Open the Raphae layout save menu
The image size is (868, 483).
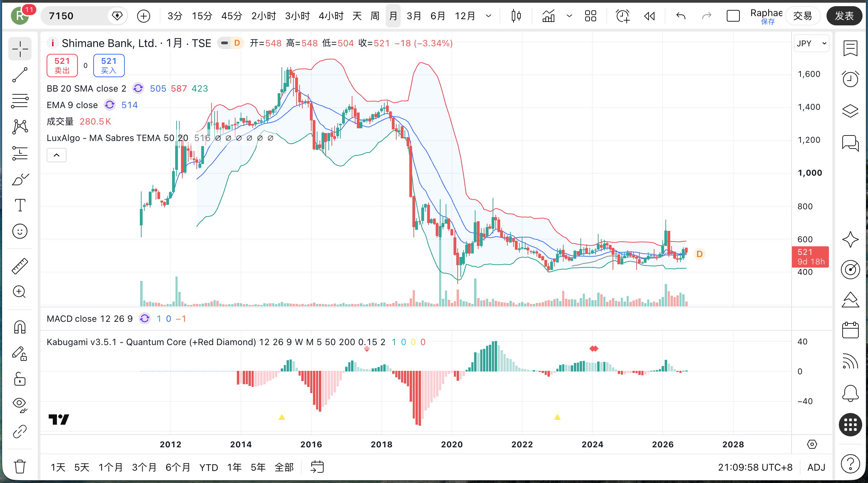[766, 16]
